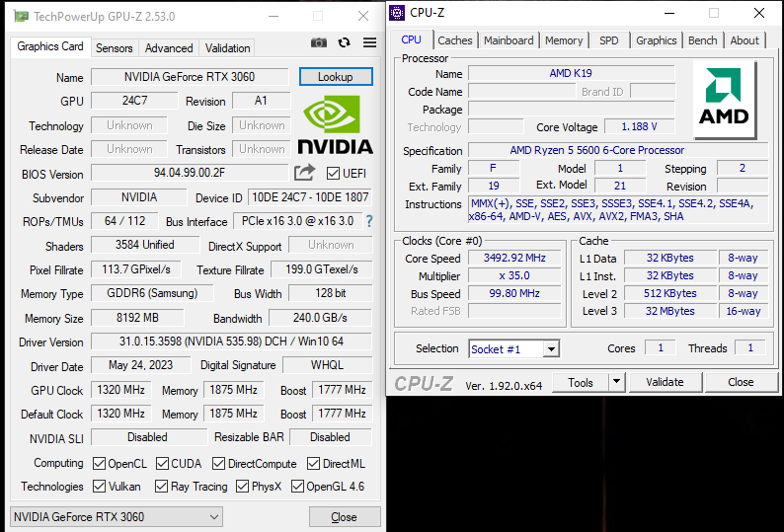This screenshot has width=784, height=532.
Task: Click the Close button in GPU-Z
Action: pos(344,517)
